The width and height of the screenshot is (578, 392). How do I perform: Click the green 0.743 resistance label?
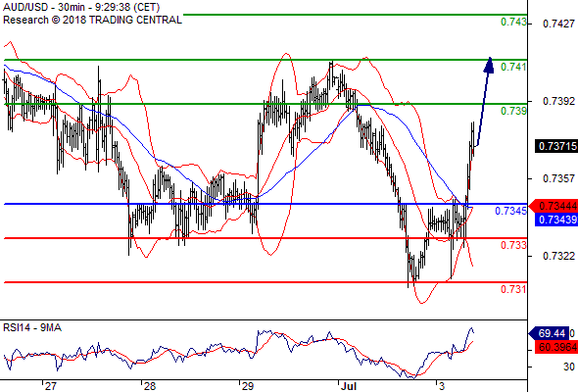pos(513,23)
